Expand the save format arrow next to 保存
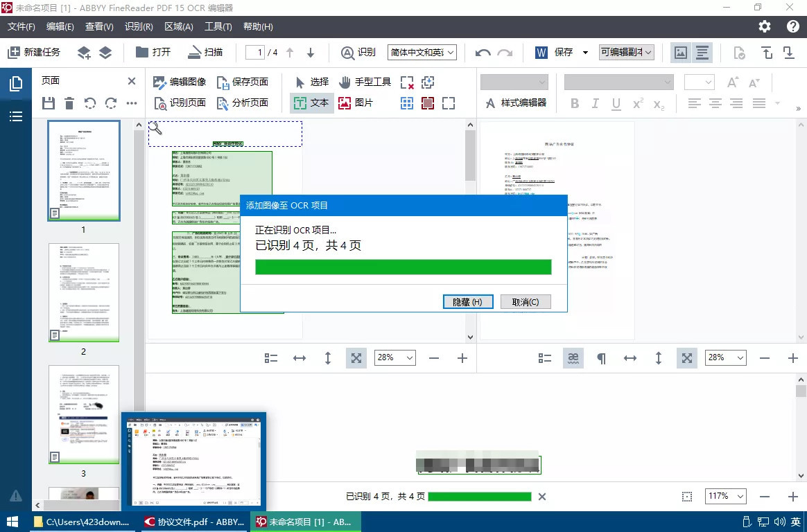807x532 pixels. pyautogui.click(x=585, y=53)
